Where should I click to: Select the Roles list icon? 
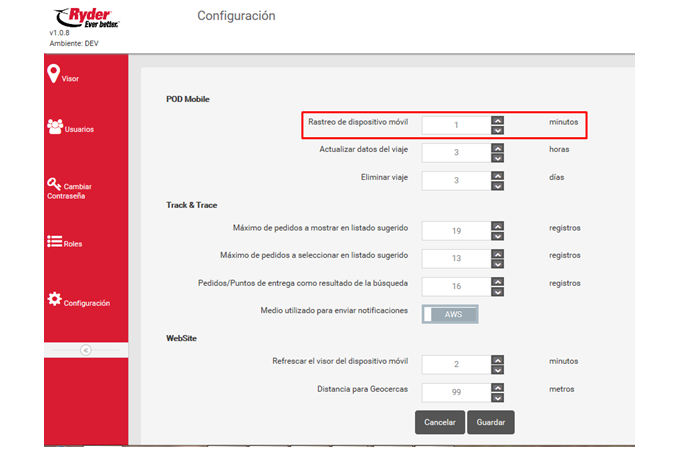tap(55, 242)
